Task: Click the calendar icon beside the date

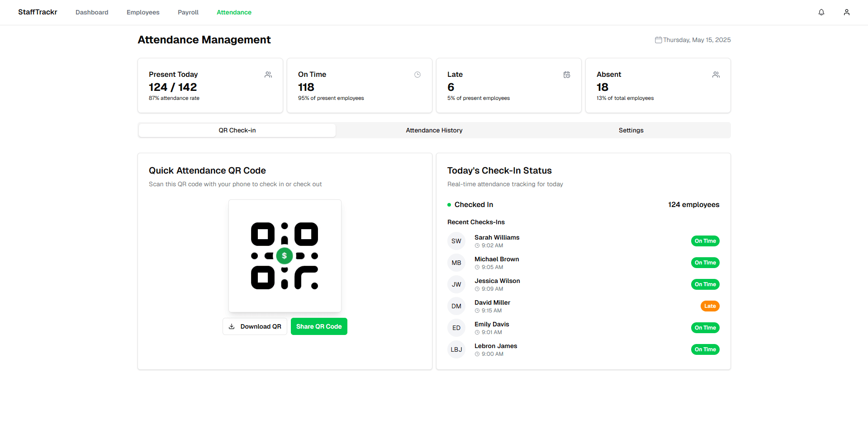Action: coord(658,40)
